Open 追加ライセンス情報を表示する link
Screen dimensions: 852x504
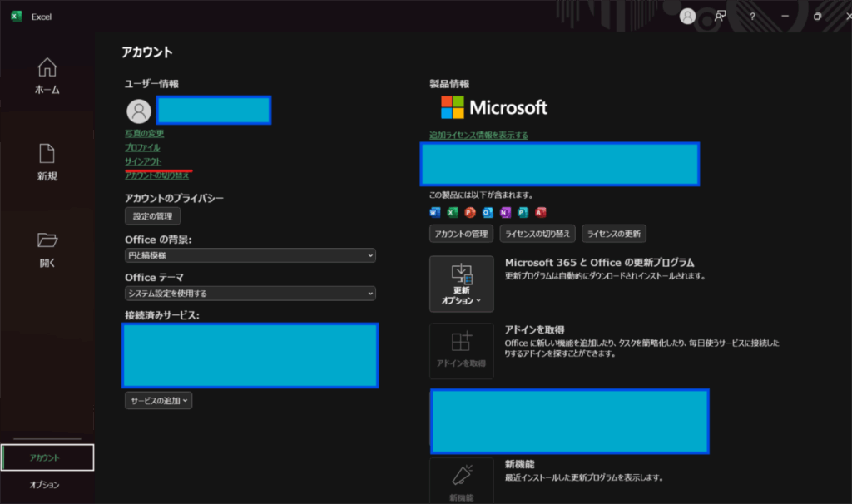click(x=478, y=135)
